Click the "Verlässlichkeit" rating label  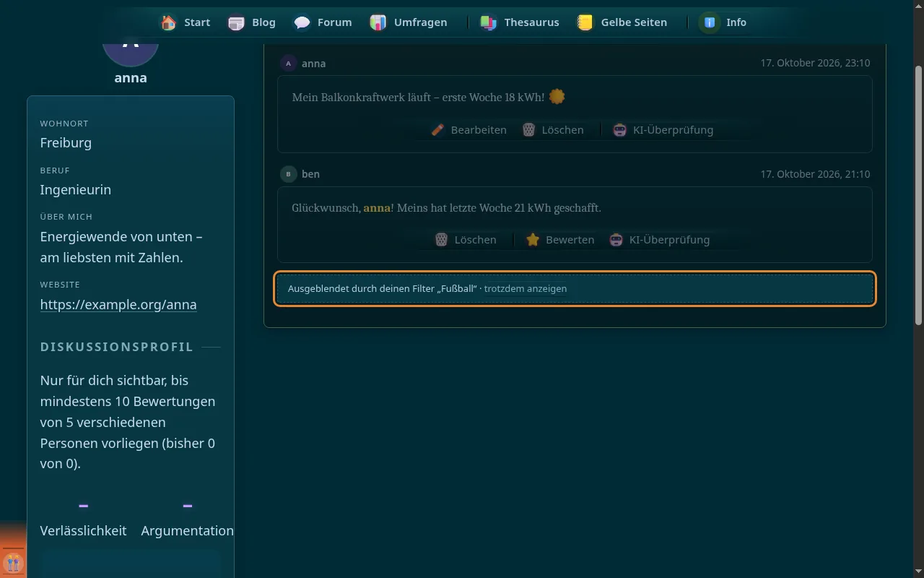pos(83,531)
